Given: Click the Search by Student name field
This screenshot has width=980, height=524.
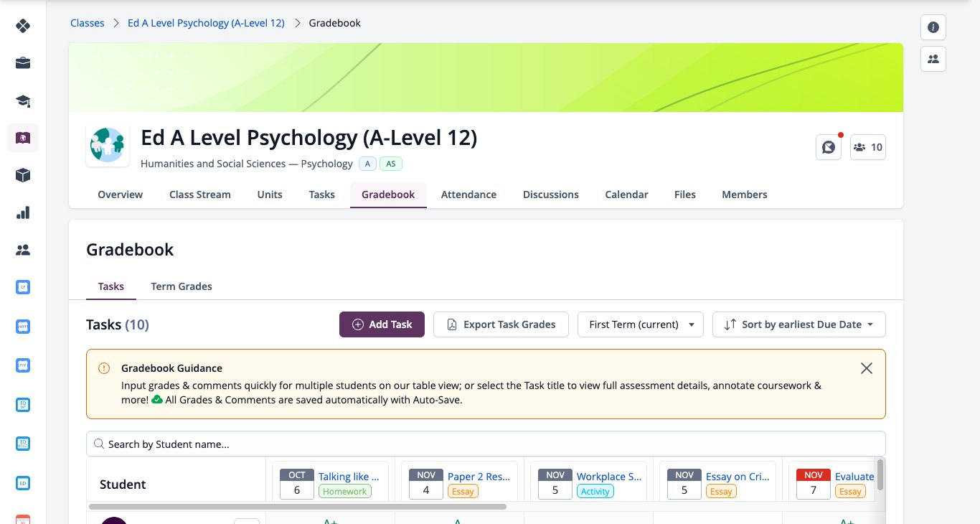Looking at the screenshot, I should point(486,444).
